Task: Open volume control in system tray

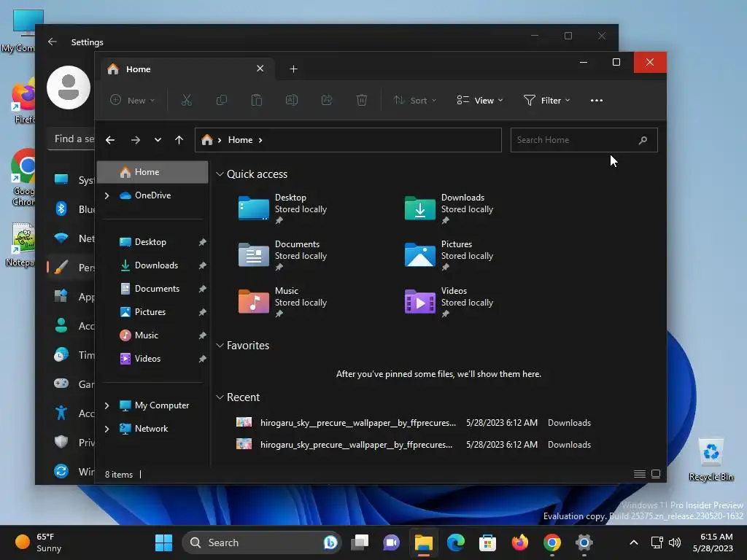Action: pos(675,542)
